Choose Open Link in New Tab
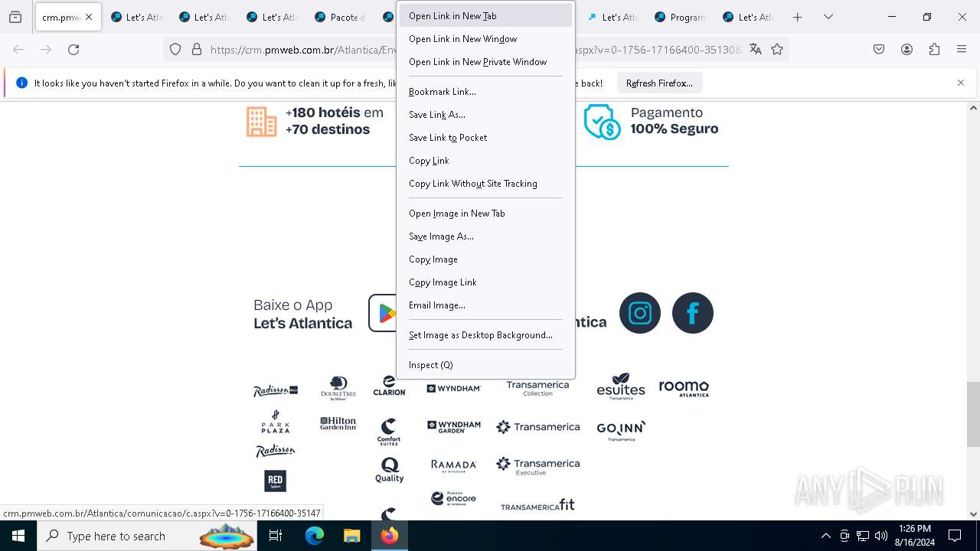 (x=485, y=16)
